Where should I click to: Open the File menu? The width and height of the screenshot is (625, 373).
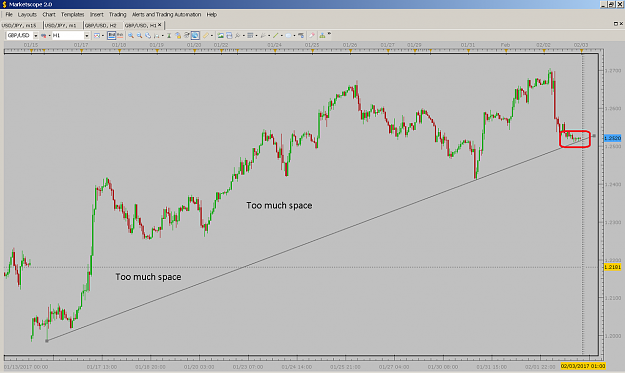tap(9, 14)
